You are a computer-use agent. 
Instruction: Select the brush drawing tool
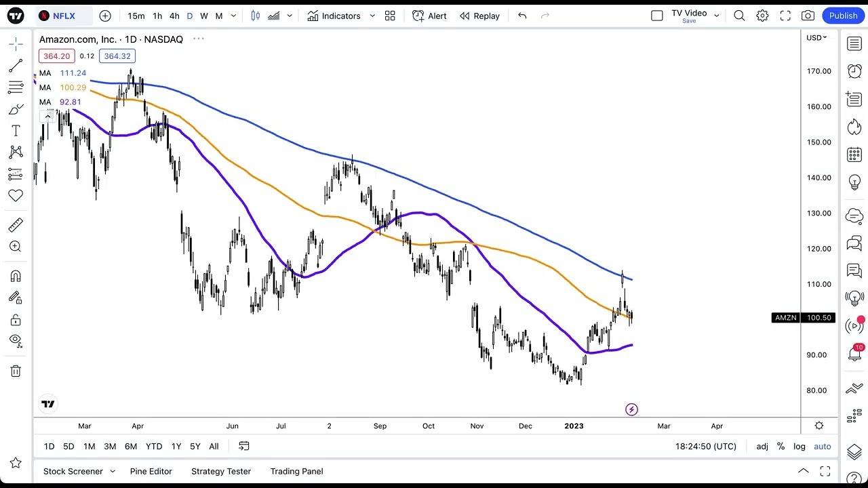click(16, 109)
